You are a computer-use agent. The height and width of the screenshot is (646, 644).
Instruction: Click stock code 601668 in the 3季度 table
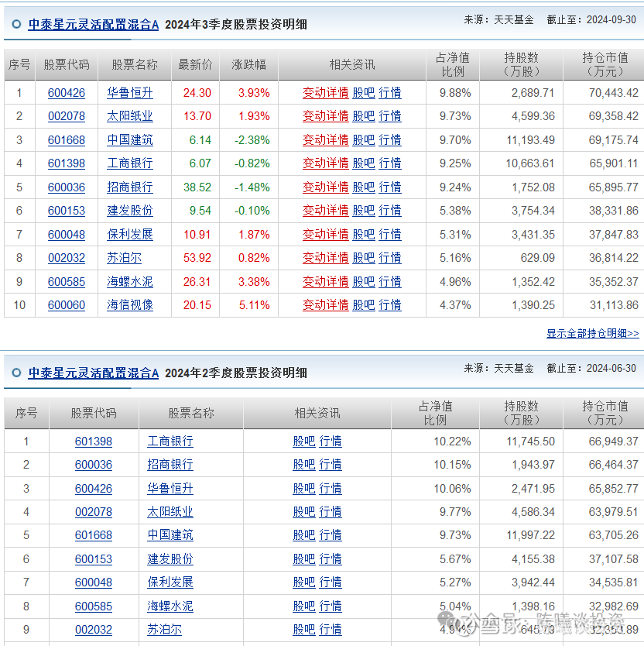[67, 140]
